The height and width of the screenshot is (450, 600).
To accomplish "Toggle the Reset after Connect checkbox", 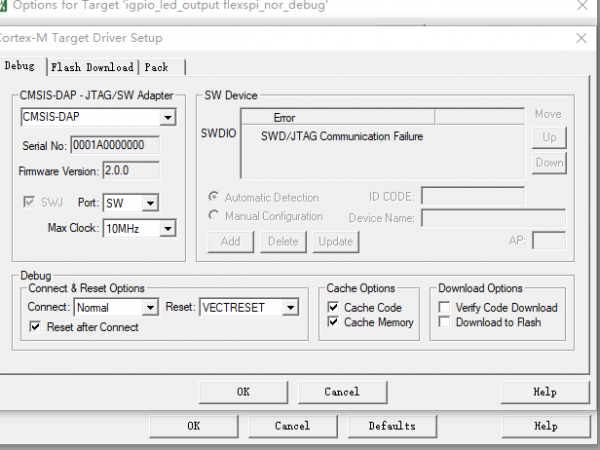I will point(36,327).
